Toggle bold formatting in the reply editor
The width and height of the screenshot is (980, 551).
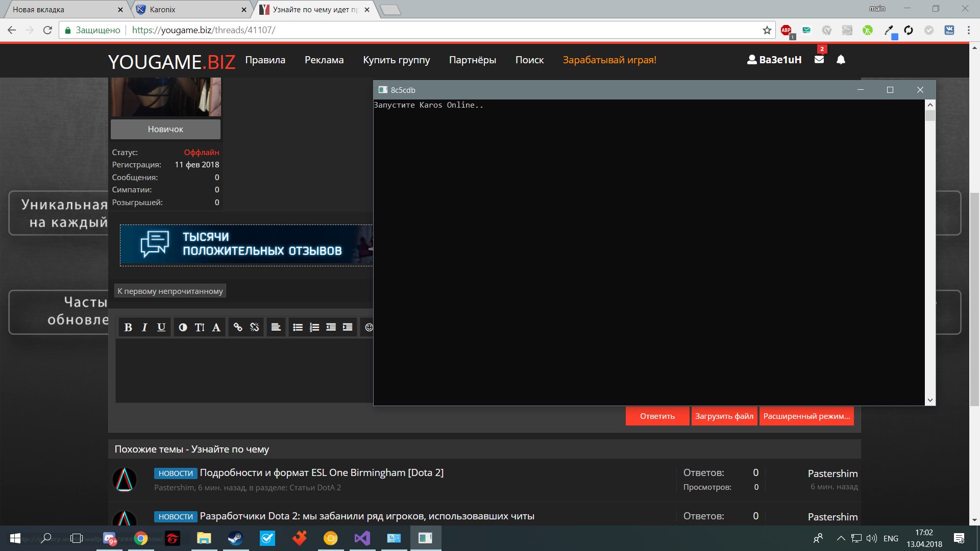[x=128, y=328]
